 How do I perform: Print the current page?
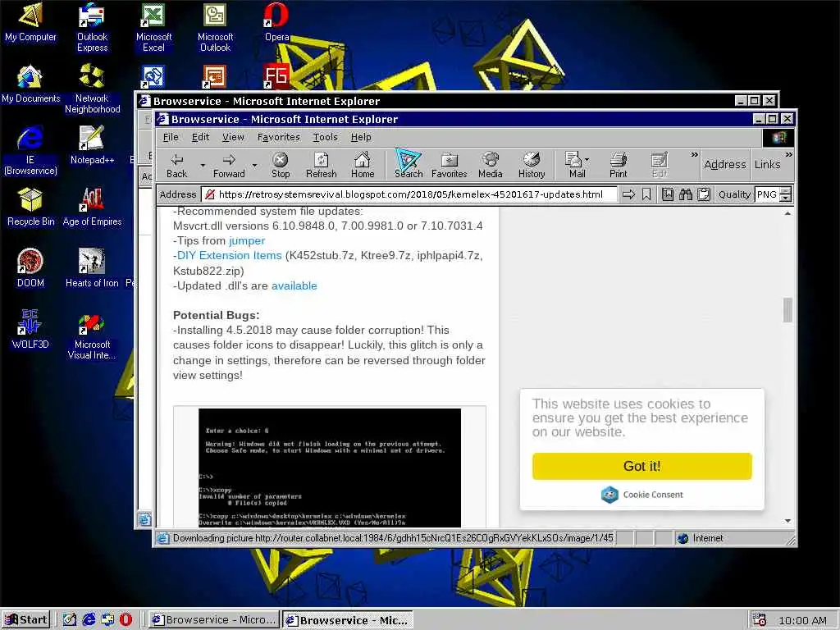click(618, 164)
